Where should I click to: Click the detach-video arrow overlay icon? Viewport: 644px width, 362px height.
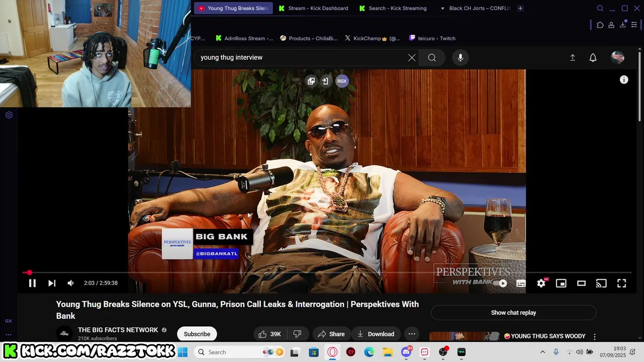(326, 81)
